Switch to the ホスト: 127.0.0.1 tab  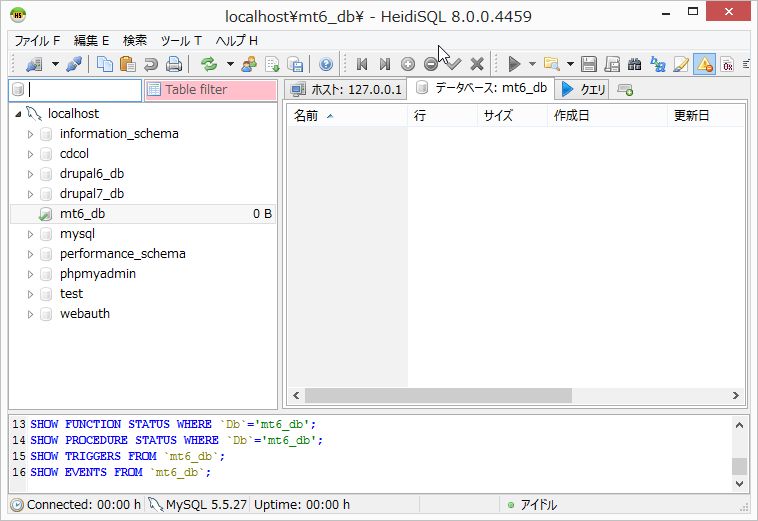click(346, 90)
